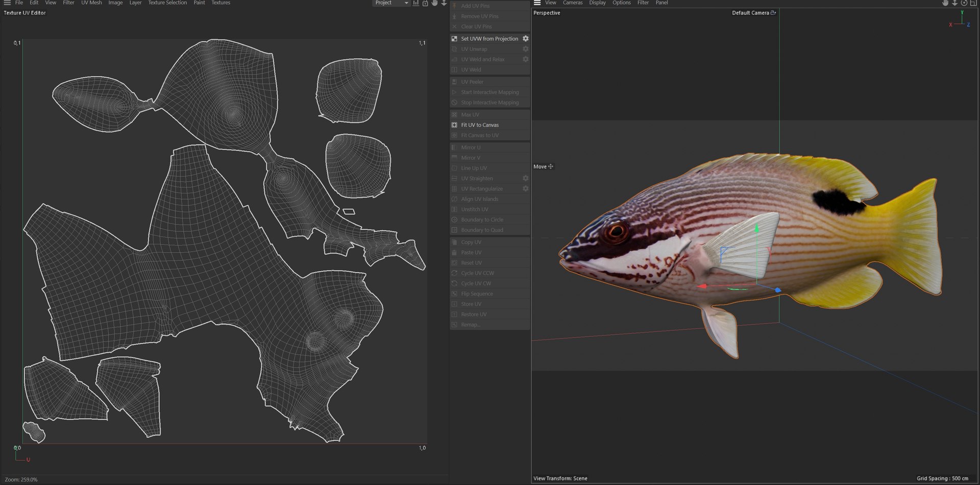The image size is (980, 485).
Task: Toggle the lock icon in UV editor toolbar
Action: (x=425, y=3)
